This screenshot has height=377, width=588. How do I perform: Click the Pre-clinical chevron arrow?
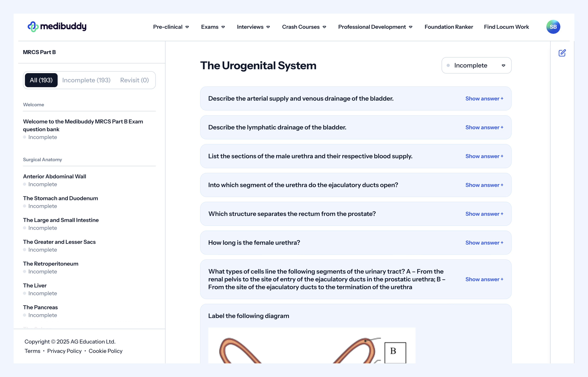click(187, 27)
